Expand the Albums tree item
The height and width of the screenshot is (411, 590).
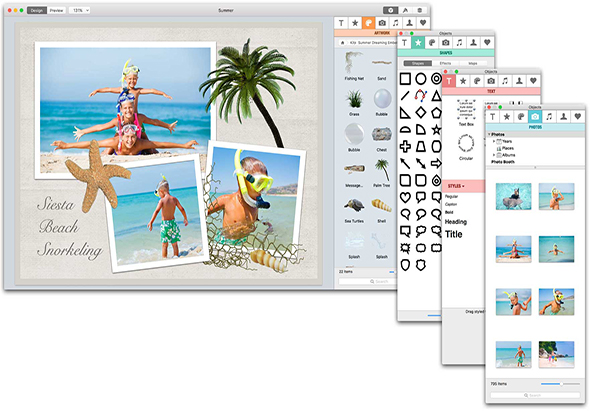[x=494, y=155]
